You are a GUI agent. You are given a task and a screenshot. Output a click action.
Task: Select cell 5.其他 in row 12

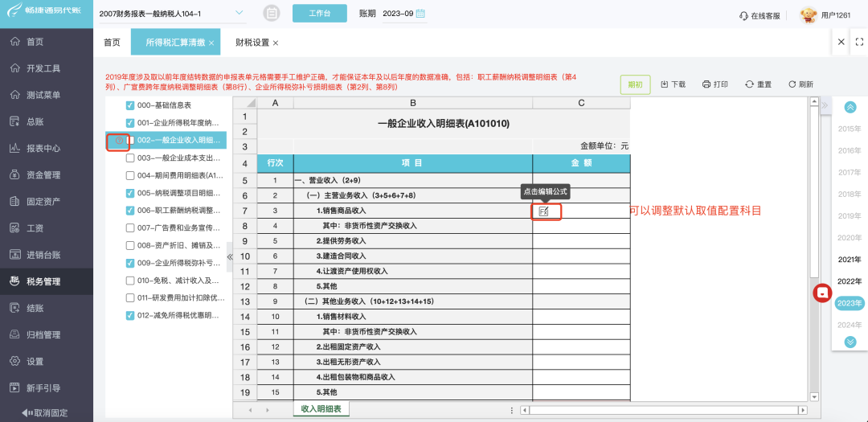(413, 286)
